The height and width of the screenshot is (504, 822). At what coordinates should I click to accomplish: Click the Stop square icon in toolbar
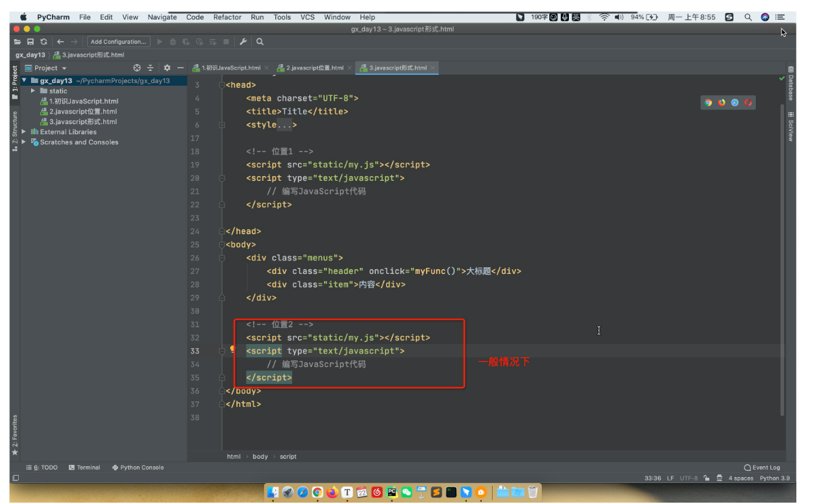[x=226, y=42]
